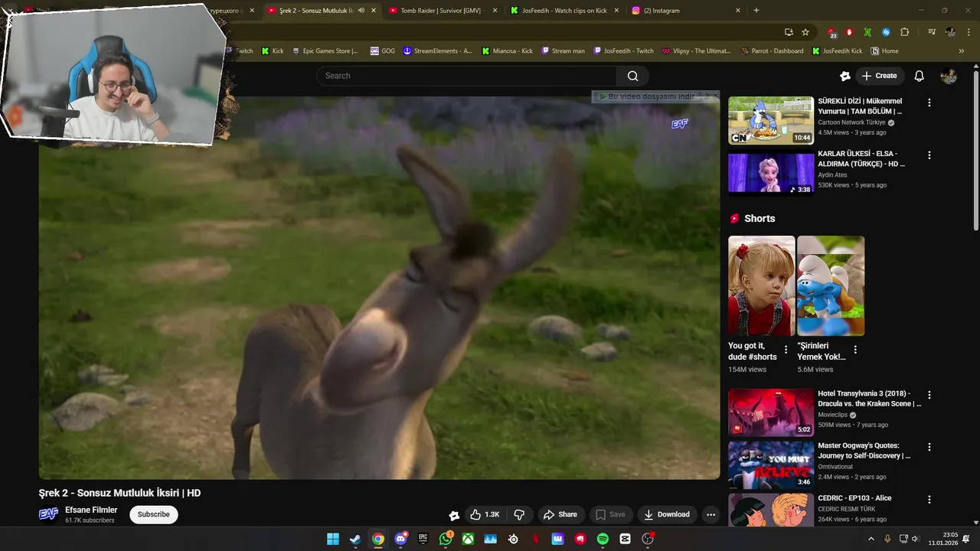Open options for SÜREKLİ DİZİ video
This screenshot has height=551, width=980.
coord(929,103)
